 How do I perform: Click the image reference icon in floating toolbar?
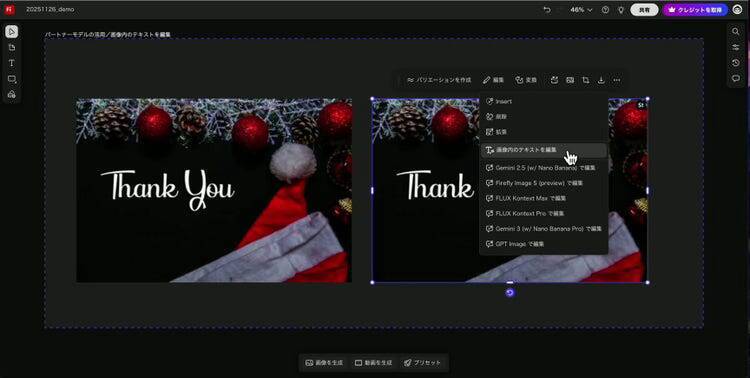click(x=570, y=80)
